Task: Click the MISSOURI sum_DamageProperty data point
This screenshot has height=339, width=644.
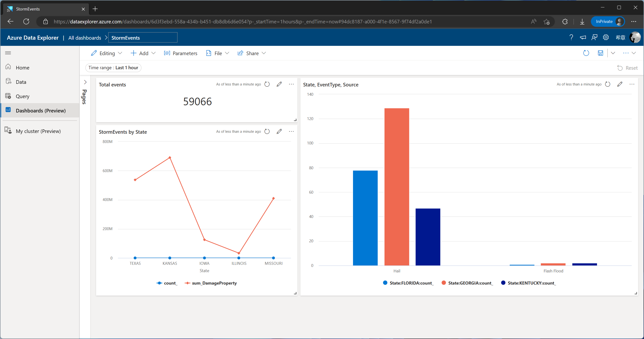Action: [273, 198]
